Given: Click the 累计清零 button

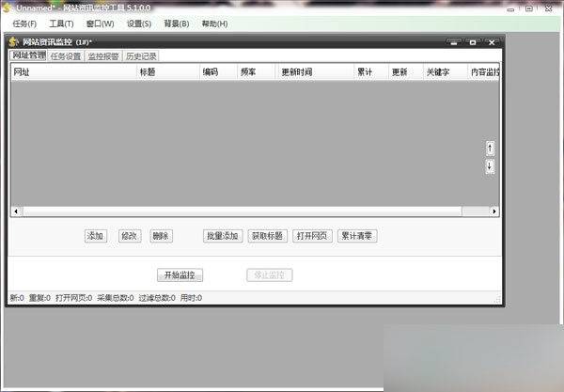Looking at the screenshot, I should [357, 236].
